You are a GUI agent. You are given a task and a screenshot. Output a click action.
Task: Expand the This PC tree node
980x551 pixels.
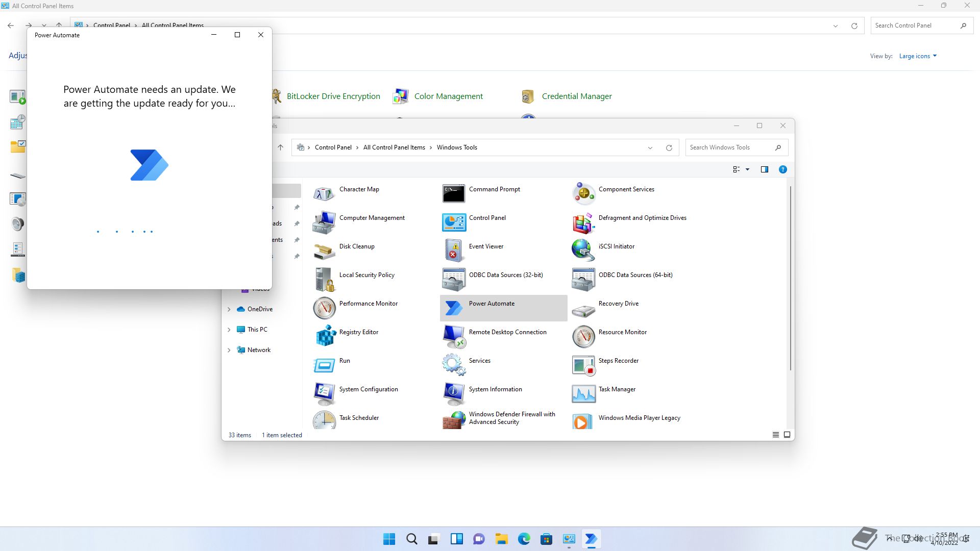click(229, 330)
